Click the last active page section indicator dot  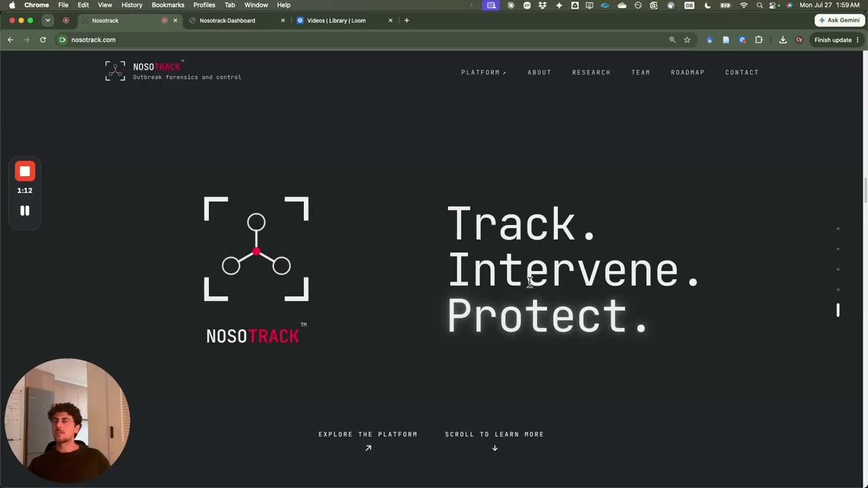(838, 310)
